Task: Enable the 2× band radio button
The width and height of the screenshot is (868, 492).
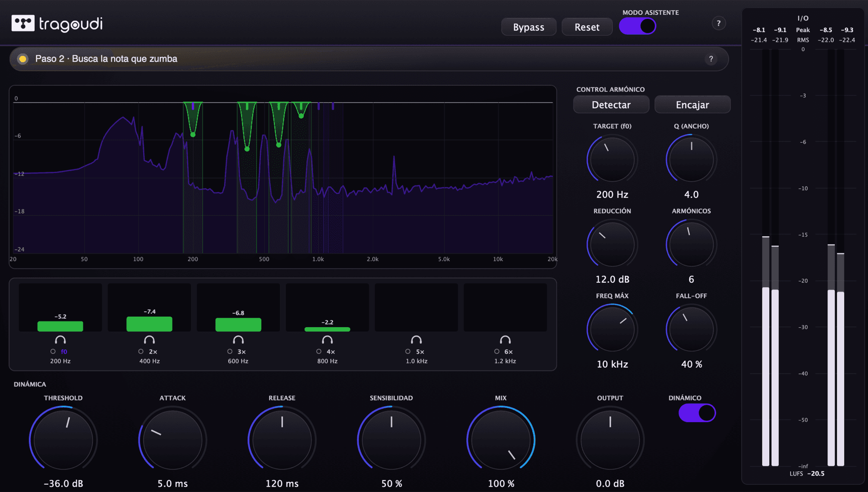Action: click(x=141, y=351)
